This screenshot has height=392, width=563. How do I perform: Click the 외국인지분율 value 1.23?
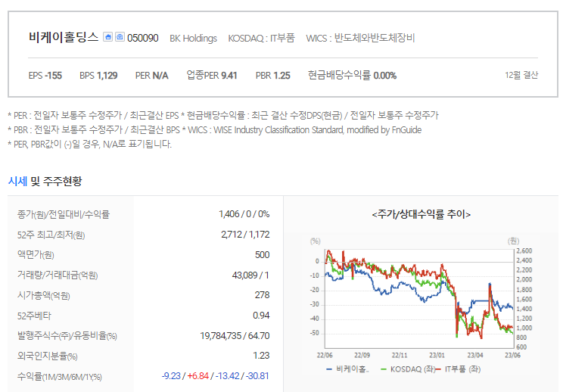(x=261, y=356)
